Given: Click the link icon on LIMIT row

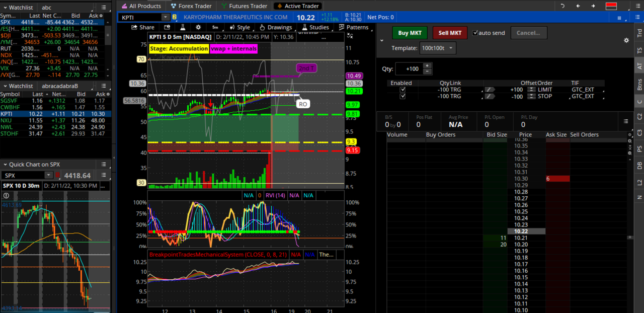Looking at the screenshot, I should 490,90.
